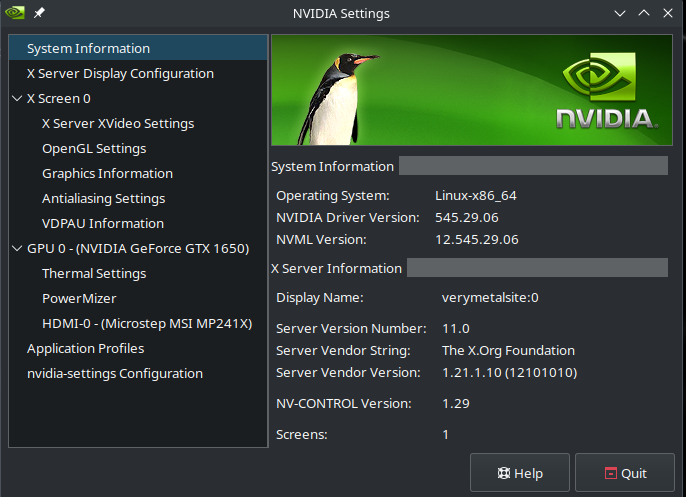
Task: Minimize the NVIDIA Settings window
Action: 620,13
